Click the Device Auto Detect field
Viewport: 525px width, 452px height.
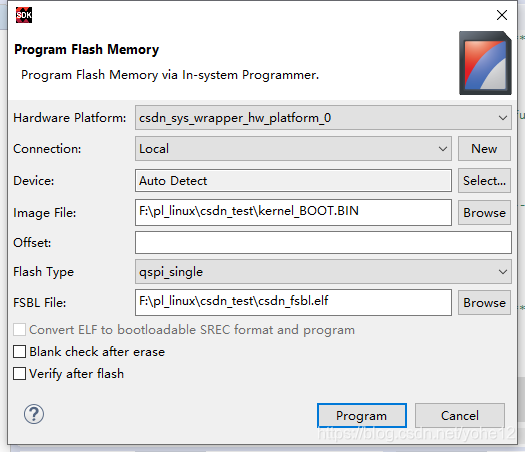tap(293, 180)
